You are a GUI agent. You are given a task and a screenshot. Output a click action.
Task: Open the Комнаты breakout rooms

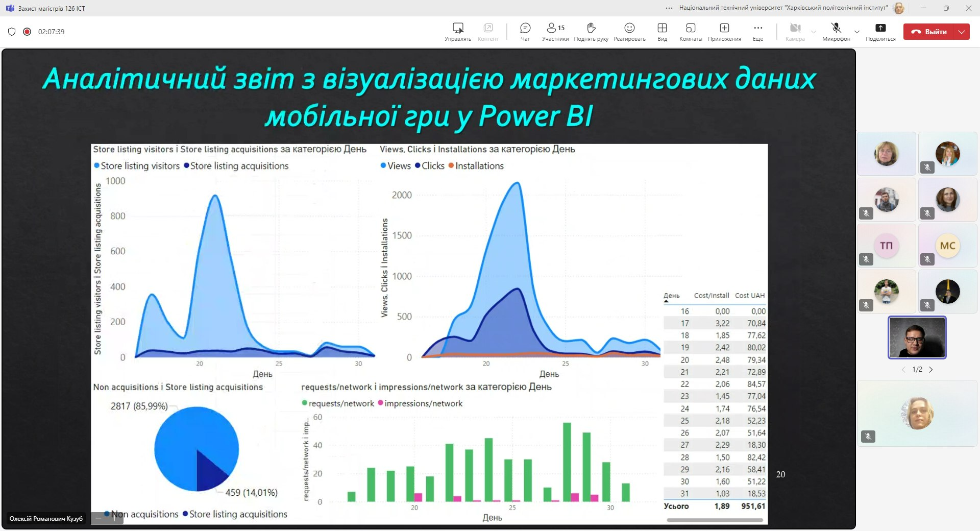click(691, 32)
